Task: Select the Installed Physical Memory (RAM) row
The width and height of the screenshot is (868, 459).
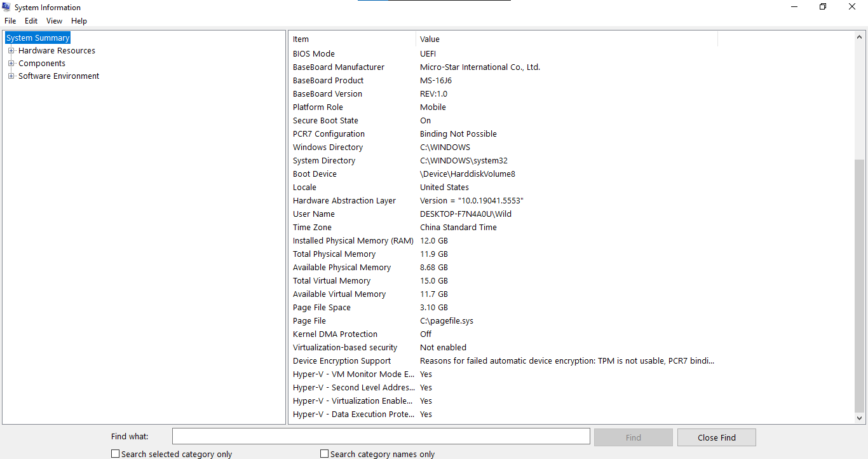Action: [x=503, y=241]
